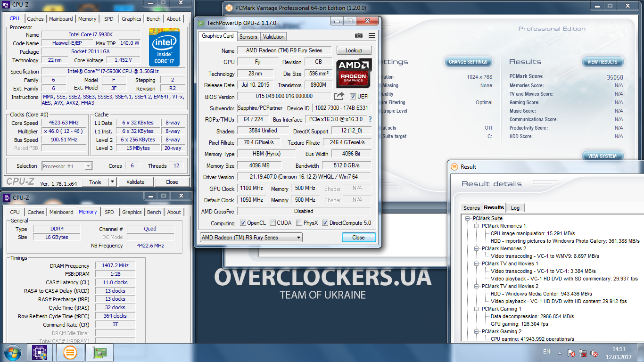Toggle the OpenCL checkbox
Screen dimensions: 644x362
(243, 223)
